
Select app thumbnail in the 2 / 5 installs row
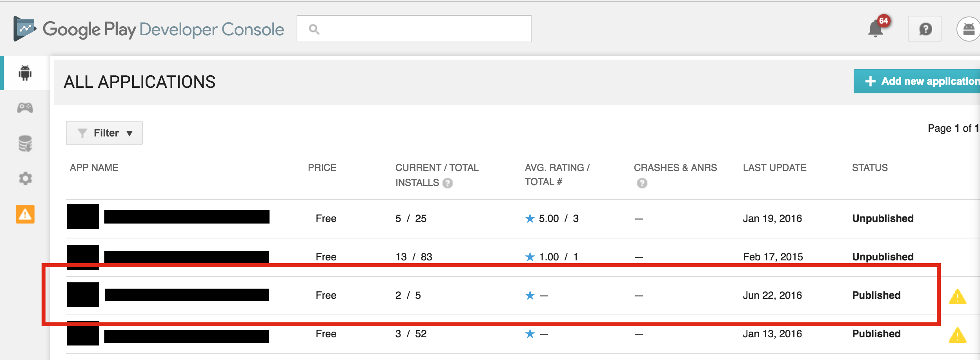[83, 295]
